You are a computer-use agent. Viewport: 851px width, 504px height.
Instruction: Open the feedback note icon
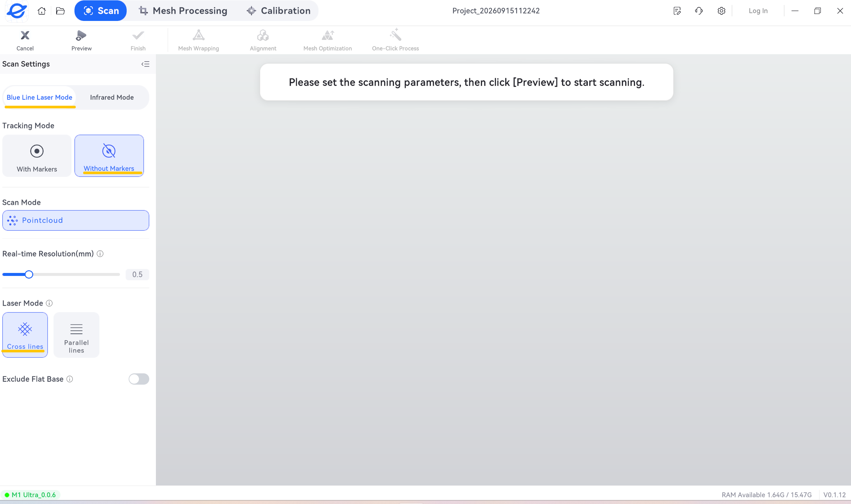(x=677, y=11)
